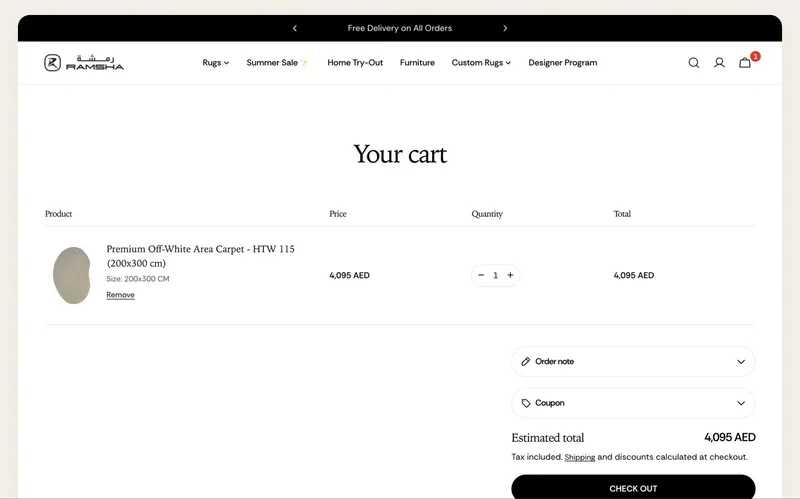800x499 pixels.
Task: Show next announcement with right arrow
Action: [x=505, y=28]
